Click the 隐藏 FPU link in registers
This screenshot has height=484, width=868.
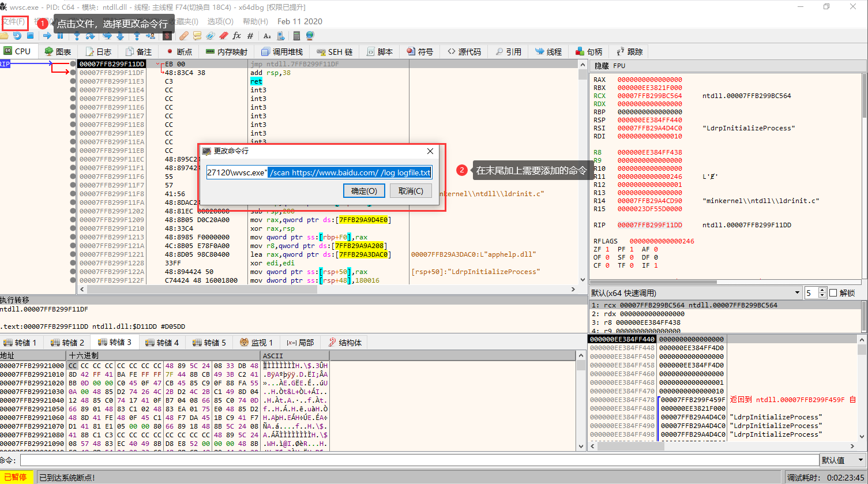click(610, 66)
